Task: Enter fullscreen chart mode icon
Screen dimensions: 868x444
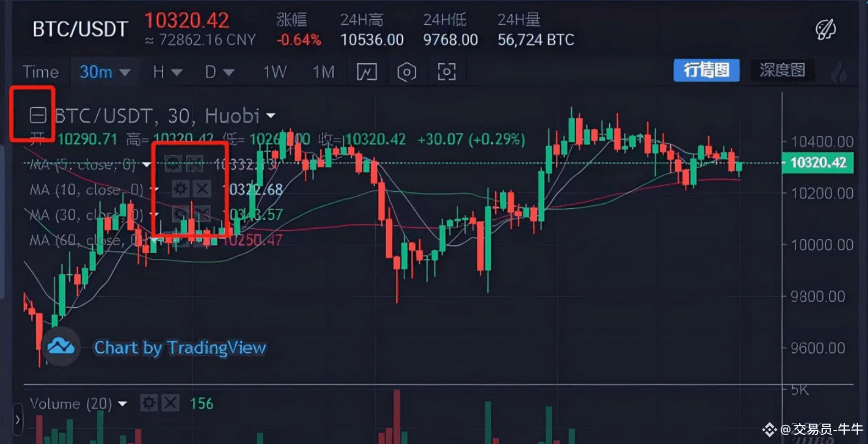Action: [x=447, y=72]
